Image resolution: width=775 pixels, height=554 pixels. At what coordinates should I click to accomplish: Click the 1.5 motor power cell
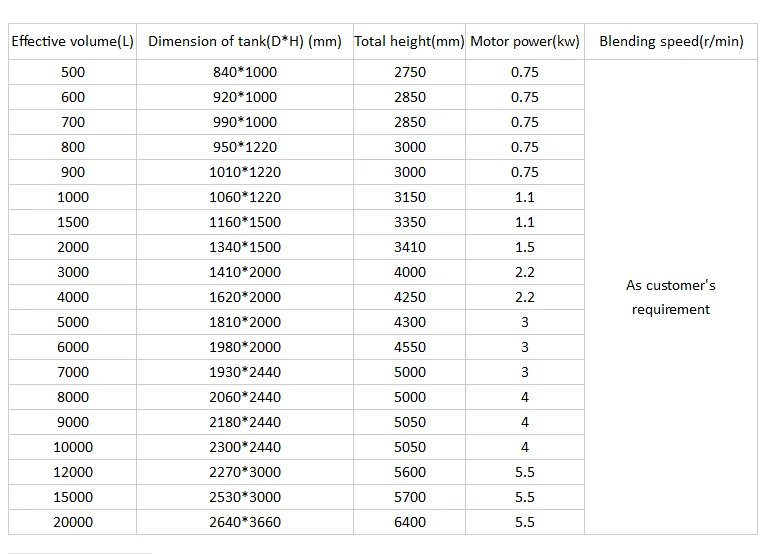coord(524,247)
